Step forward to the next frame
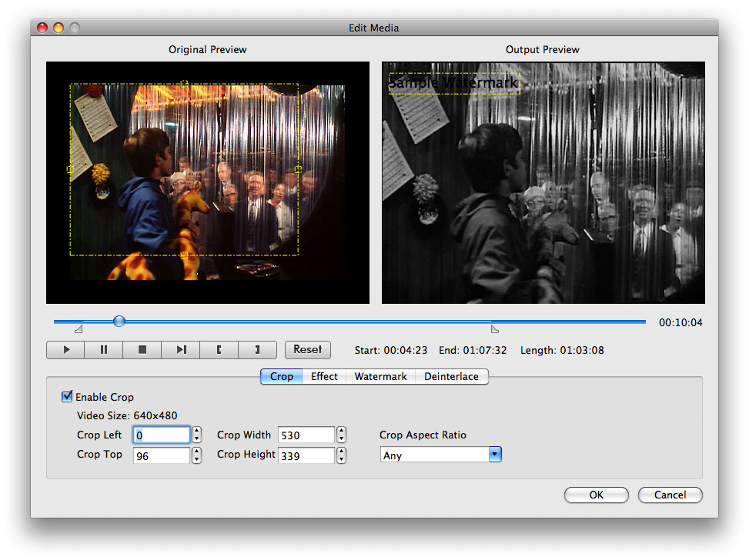749x560 pixels. coord(181,350)
